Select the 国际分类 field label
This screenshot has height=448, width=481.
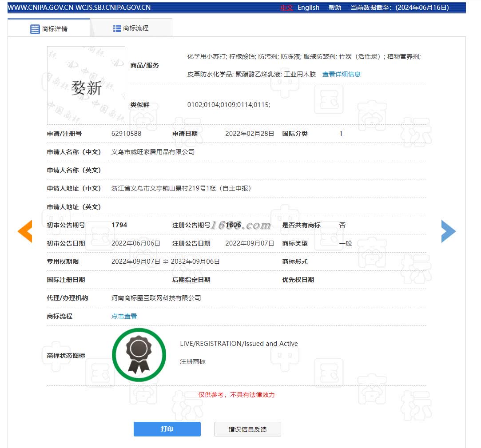[x=295, y=134]
